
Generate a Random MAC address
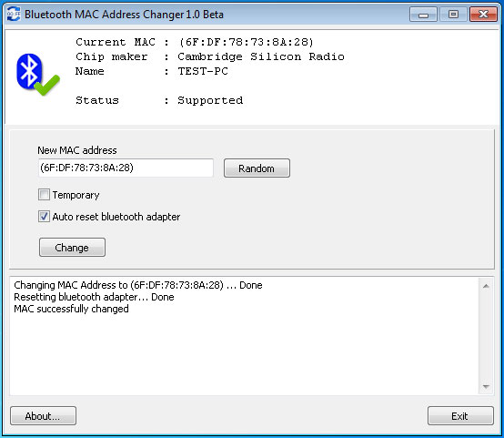257,168
